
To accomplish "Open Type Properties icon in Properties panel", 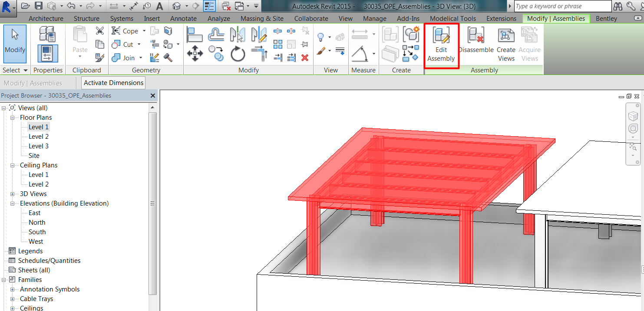I will point(47,34).
